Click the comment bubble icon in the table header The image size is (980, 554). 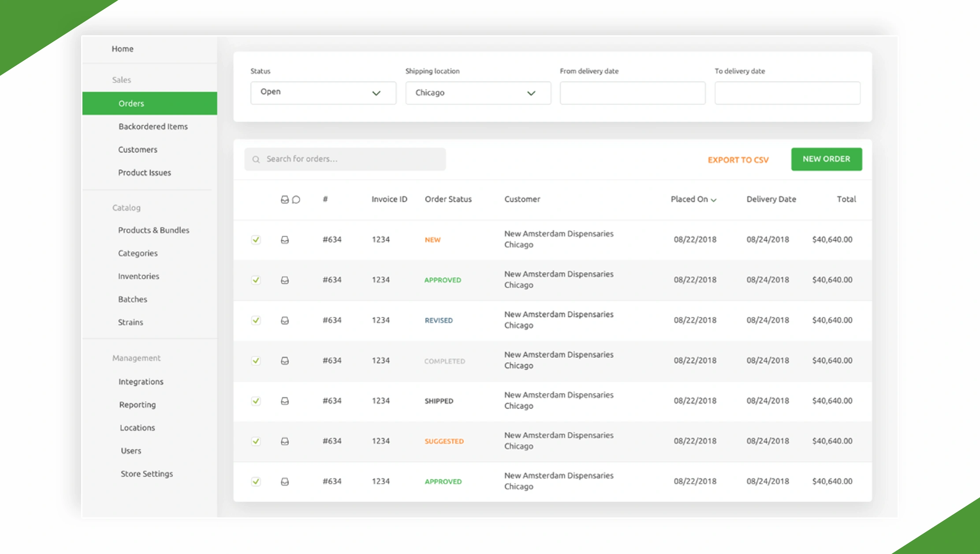point(296,200)
